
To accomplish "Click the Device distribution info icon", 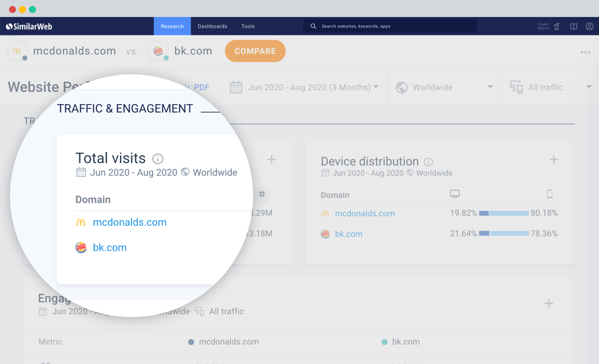I will tap(428, 162).
